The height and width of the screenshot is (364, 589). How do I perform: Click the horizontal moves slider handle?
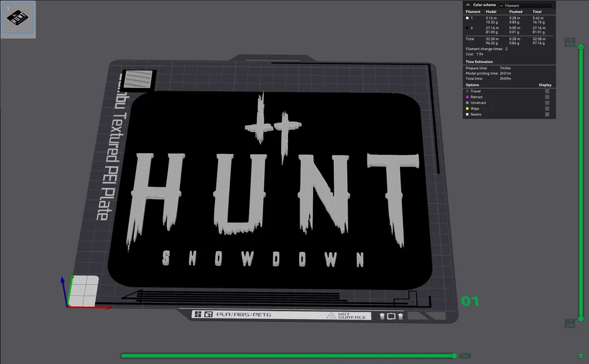(x=454, y=355)
